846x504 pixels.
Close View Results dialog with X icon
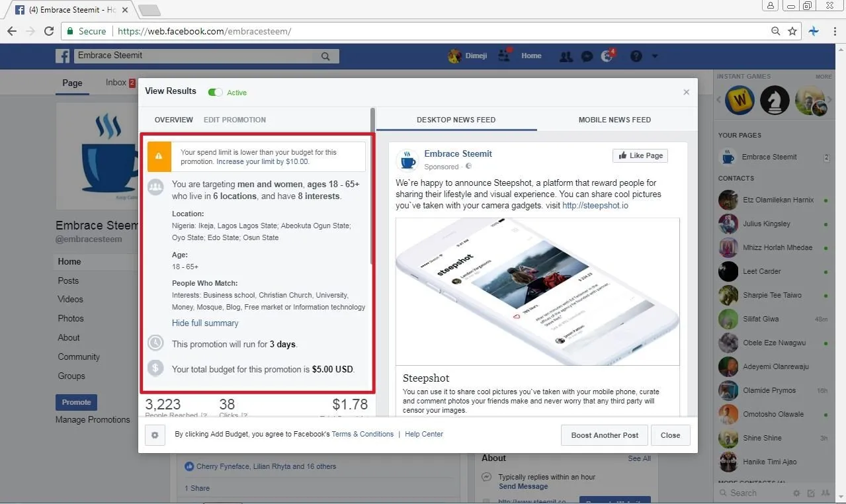[686, 92]
